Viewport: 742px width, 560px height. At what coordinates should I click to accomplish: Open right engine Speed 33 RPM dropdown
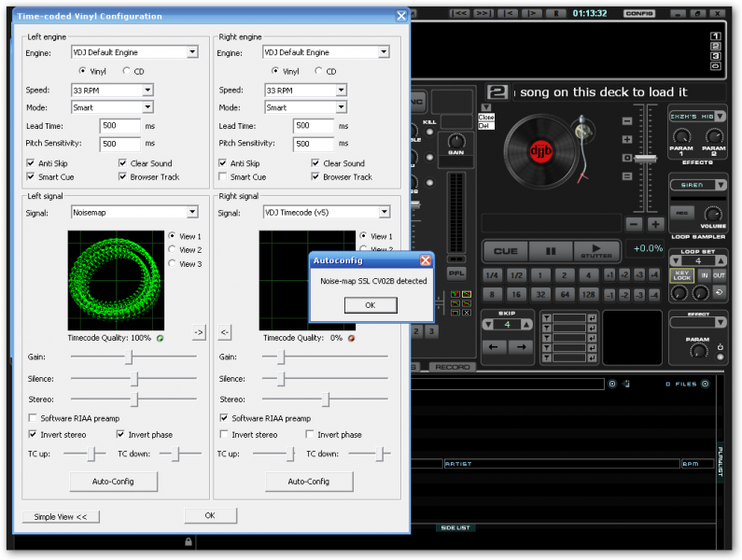342,90
